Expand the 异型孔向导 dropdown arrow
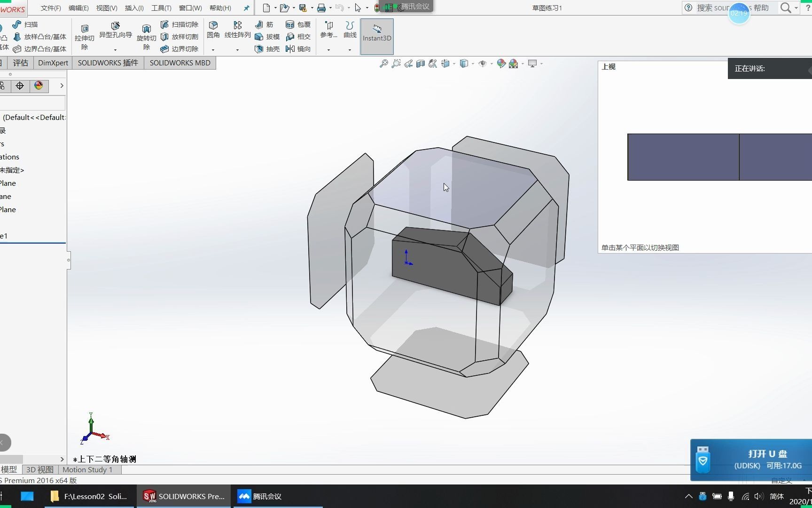The width and height of the screenshot is (812, 508). tap(115, 49)
